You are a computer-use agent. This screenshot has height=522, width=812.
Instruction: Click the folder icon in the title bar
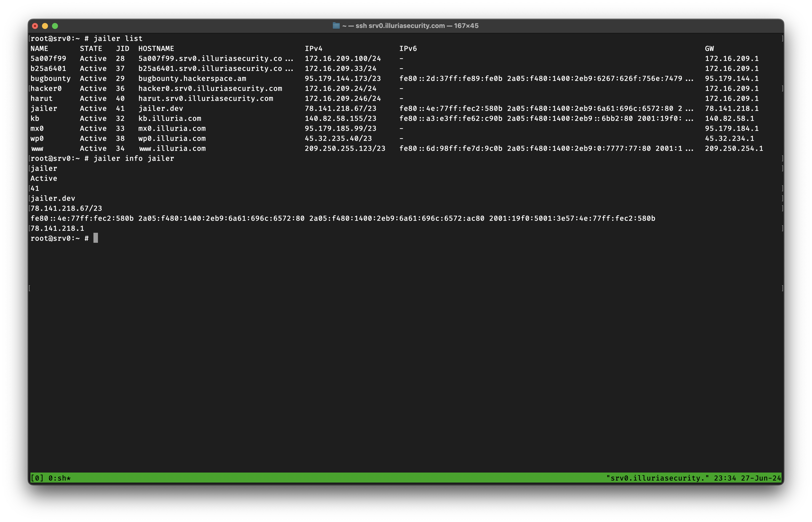pyautogui.click(x=336, y=26)
